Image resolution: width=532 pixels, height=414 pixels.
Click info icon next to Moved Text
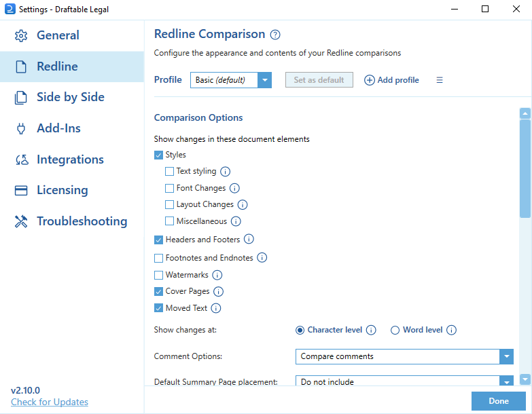(216, 308)
